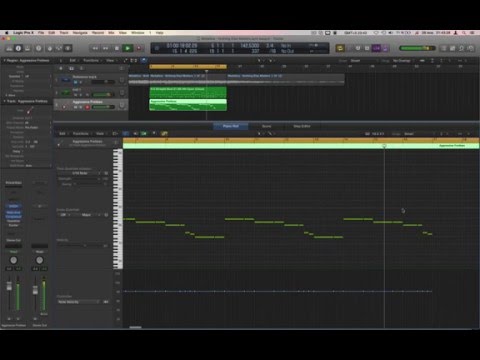
Task: Open tracks area View dropdown menu
Action: tap(111, 61)
